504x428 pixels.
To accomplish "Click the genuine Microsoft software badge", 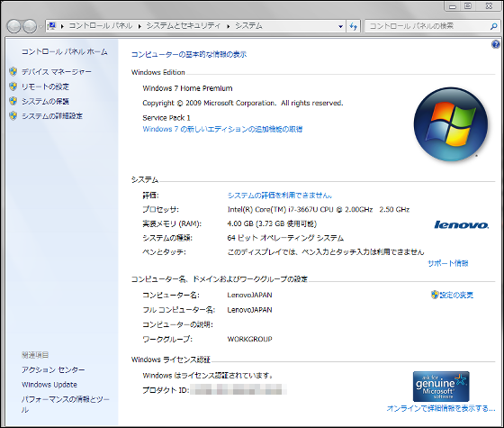I will pos(441,387).
